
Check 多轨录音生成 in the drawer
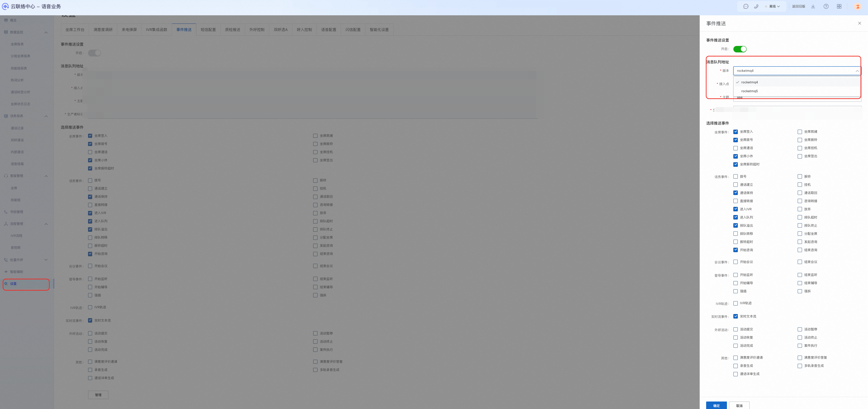[x=800, y=366]
